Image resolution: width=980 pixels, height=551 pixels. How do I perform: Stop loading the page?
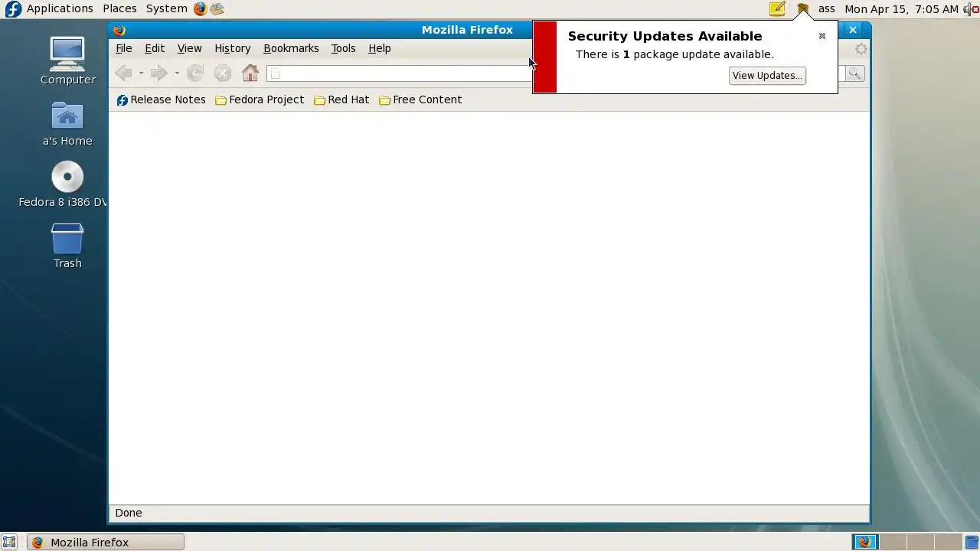223,73
